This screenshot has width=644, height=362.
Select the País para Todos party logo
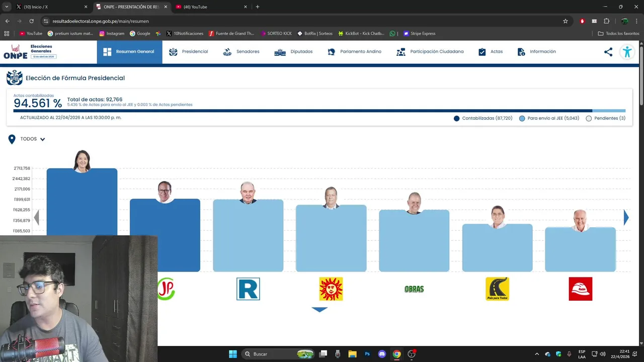click(x=497, y=289)
